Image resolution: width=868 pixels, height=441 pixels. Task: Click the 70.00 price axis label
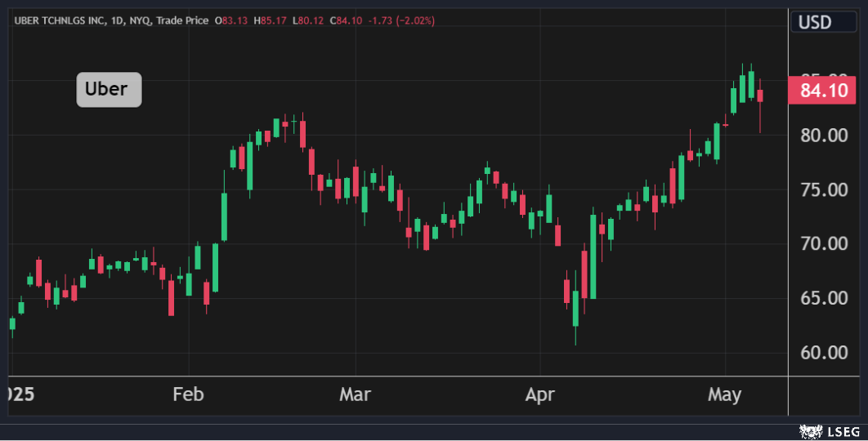pyautogui.click(x=823, y=243)
